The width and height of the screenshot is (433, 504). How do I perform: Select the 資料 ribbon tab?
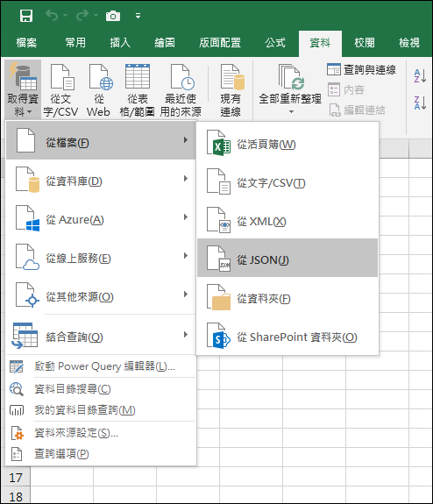(x=320, y=43)
